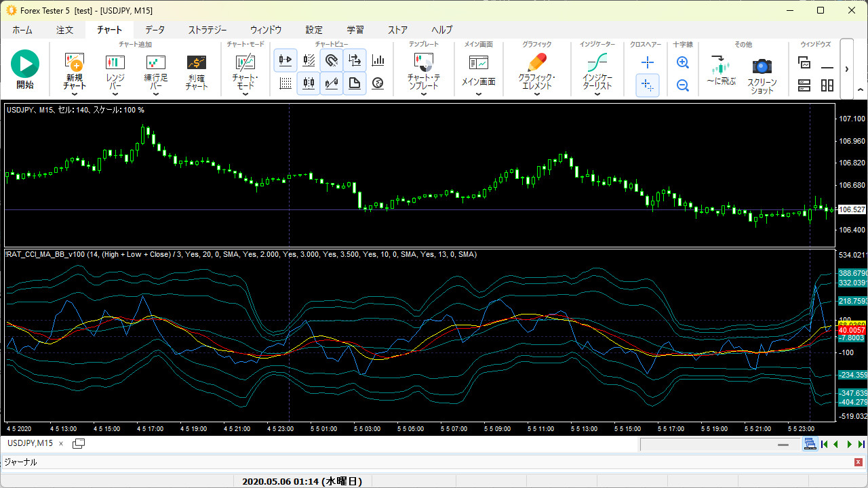Expand the グラフィック・エレメント dropdown
The image size is (868, 488).
(536, 94)
